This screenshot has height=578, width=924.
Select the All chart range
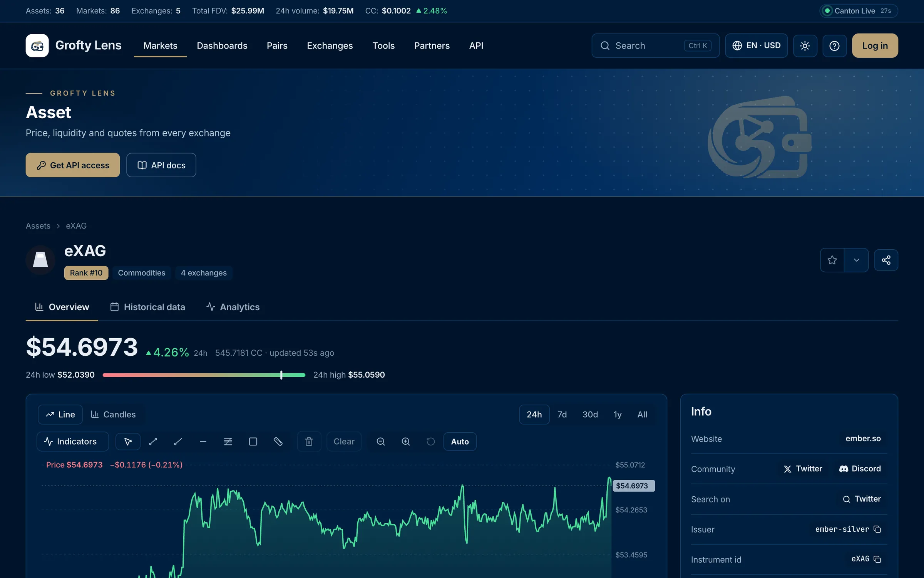click(x=642, y=415)
